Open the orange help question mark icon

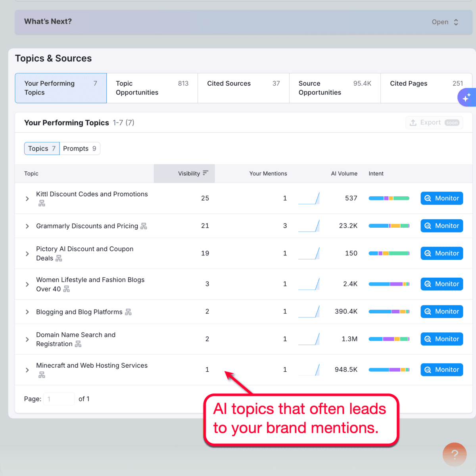click(454, 455)
